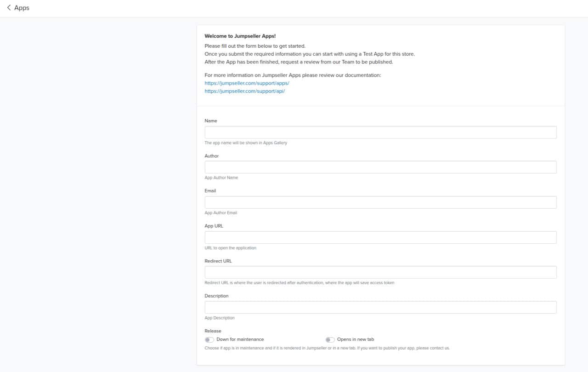Select the Author field label
The width and height of the screenshot is (588, 372).
coord(212,156)
